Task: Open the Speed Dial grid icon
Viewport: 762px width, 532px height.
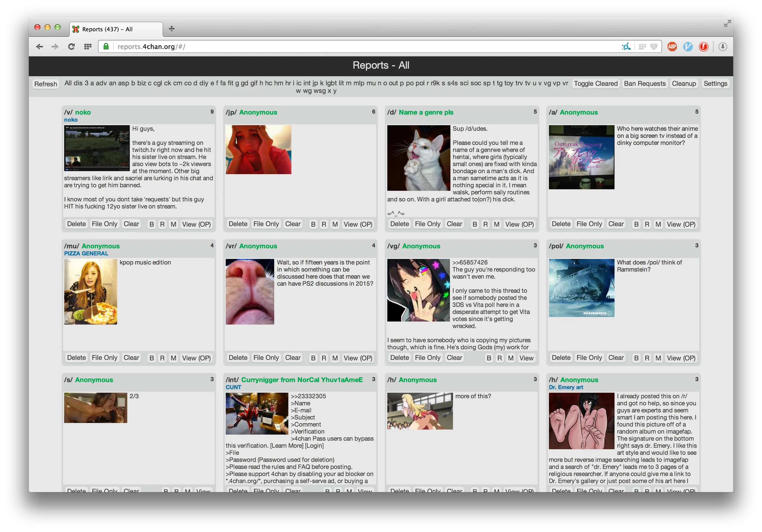Action: (x=88, y=47)
